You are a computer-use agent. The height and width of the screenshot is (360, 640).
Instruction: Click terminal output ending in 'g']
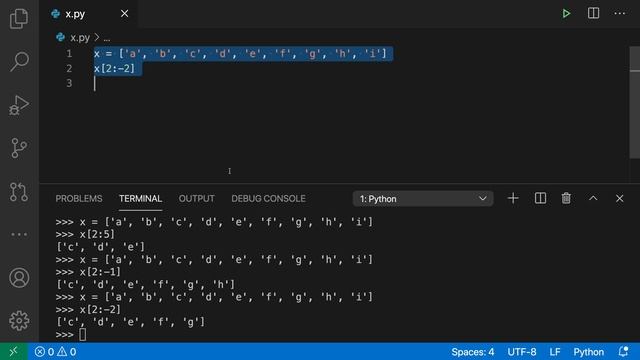131,322
